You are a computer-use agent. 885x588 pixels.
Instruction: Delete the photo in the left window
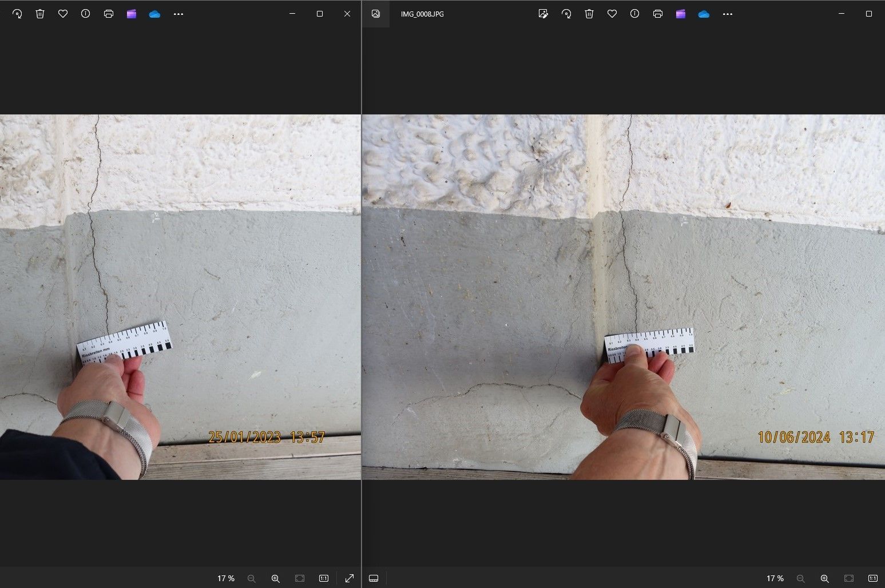pyautogui.click(x=40, y=14)
